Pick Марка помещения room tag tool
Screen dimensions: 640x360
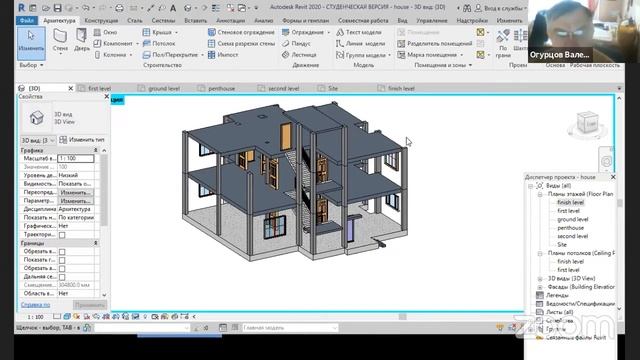tap(427, 55)
